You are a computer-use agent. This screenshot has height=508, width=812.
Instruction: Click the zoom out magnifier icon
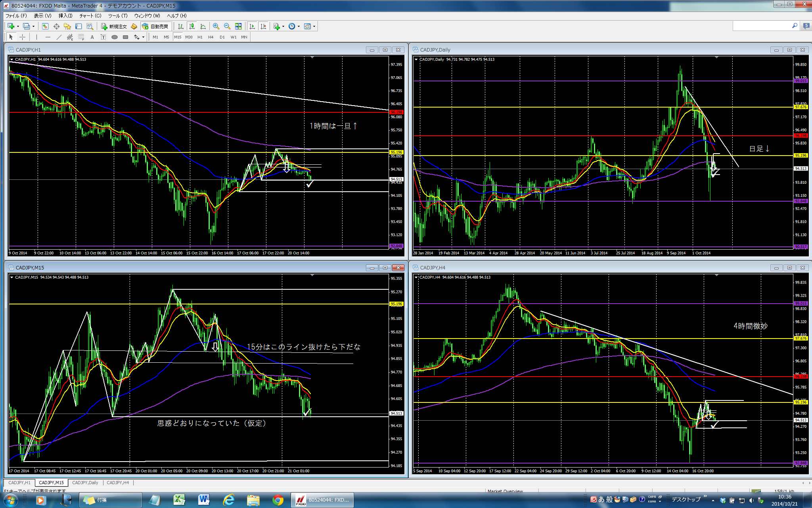pos(227,26)
